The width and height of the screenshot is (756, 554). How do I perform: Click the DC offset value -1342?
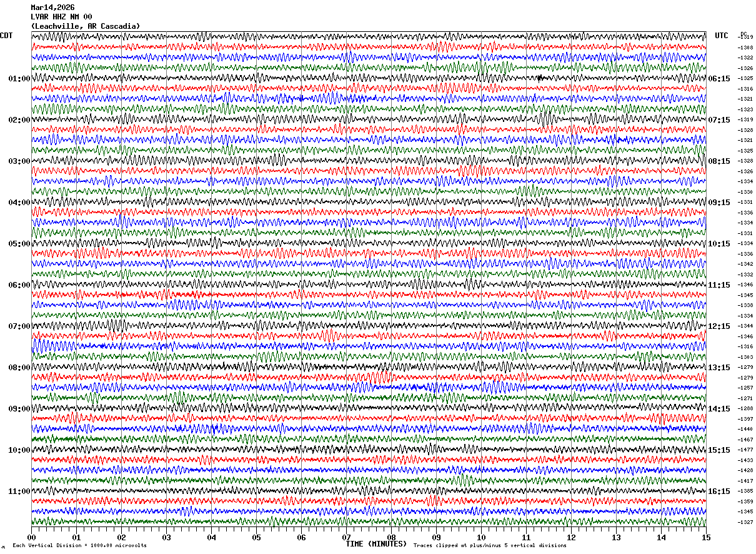pyautogui.click(x=745, y=264)
